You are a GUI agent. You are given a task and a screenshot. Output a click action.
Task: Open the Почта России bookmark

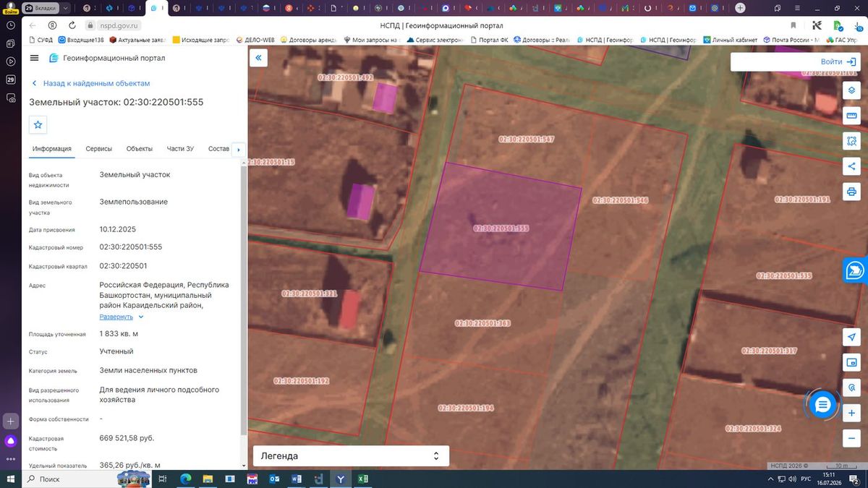pyautogui.click(x=791, y=40)
